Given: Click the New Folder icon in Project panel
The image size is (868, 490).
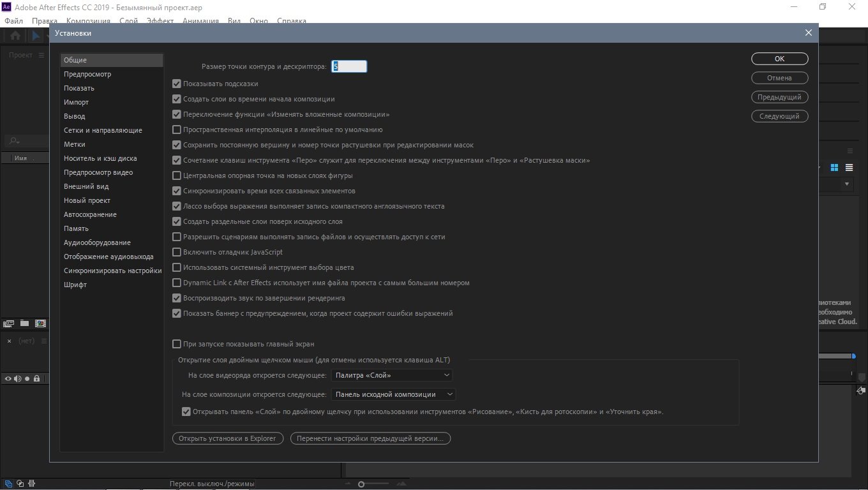Looking at the screenshot, I should (x=24, y=323).
